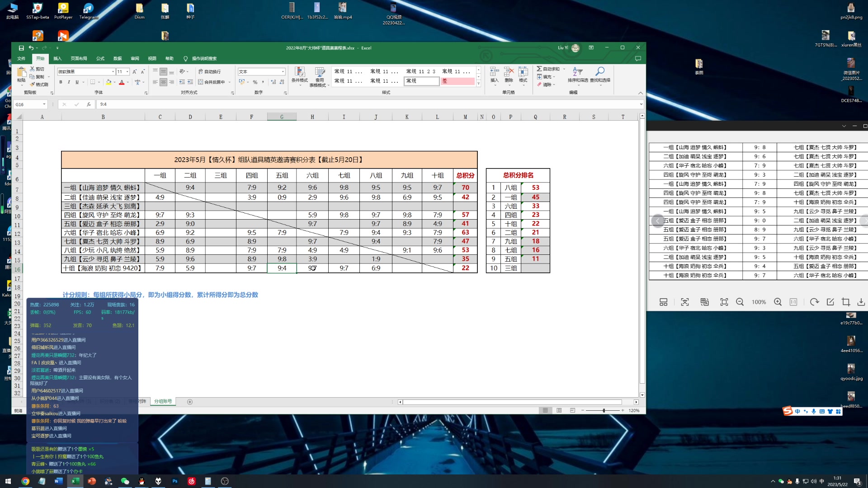Click the Increase Font Size icon

[x=134, y=72]
